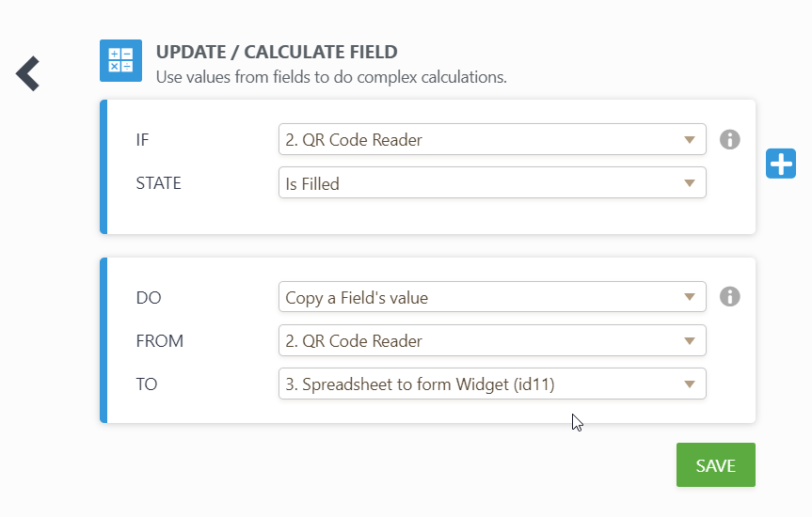Click the FROM label

pos(160,341)
